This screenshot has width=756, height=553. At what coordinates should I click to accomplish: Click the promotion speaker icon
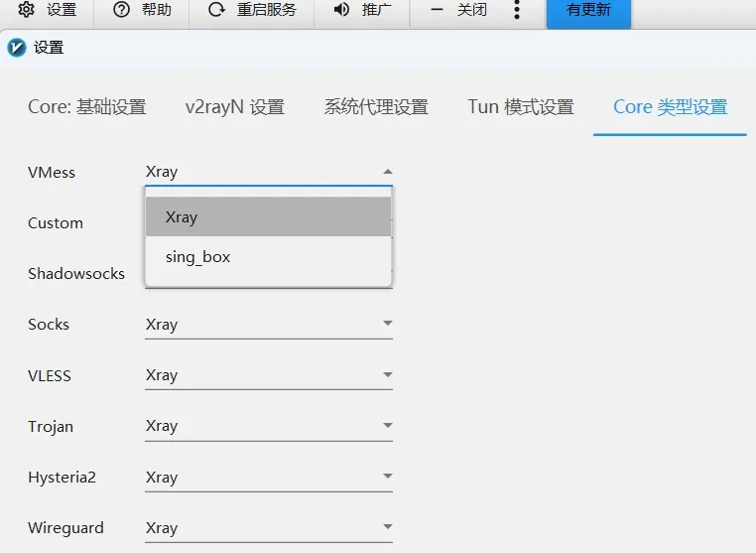click(341, 9)
